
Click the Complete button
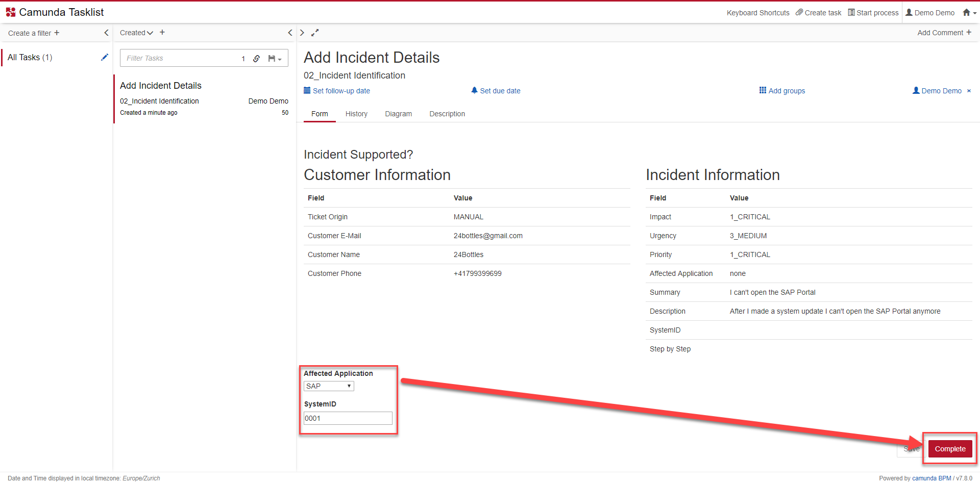[x=950, y=449]
